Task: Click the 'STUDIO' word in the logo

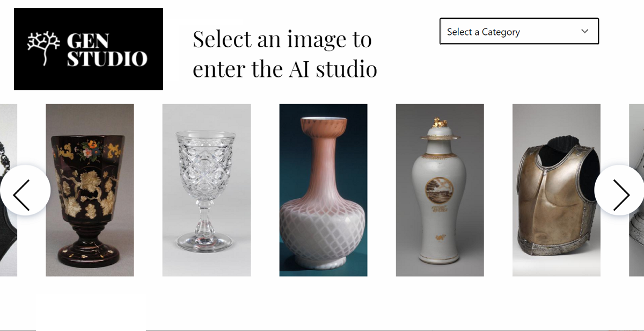Action: click(107, 59)
